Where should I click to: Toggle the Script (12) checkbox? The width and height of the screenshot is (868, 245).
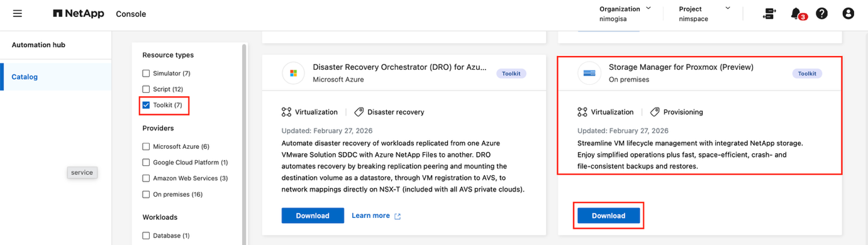(146, 89)
